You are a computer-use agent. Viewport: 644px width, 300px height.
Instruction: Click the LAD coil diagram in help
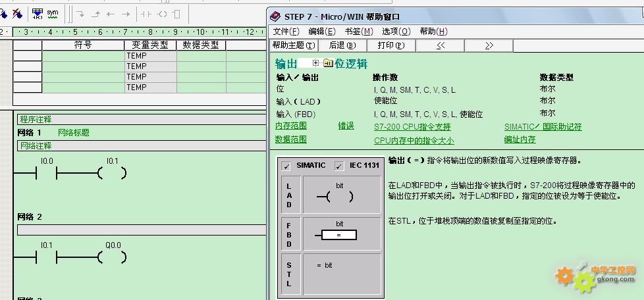click(x=342, y=195)
